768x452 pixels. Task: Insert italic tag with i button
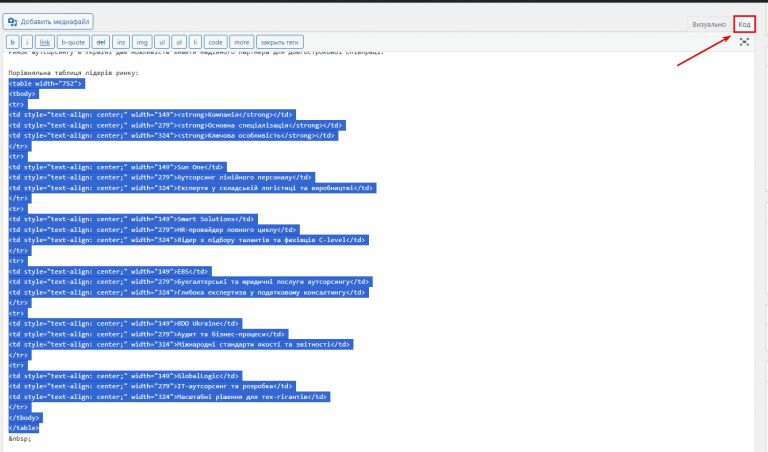coord(27,42)
